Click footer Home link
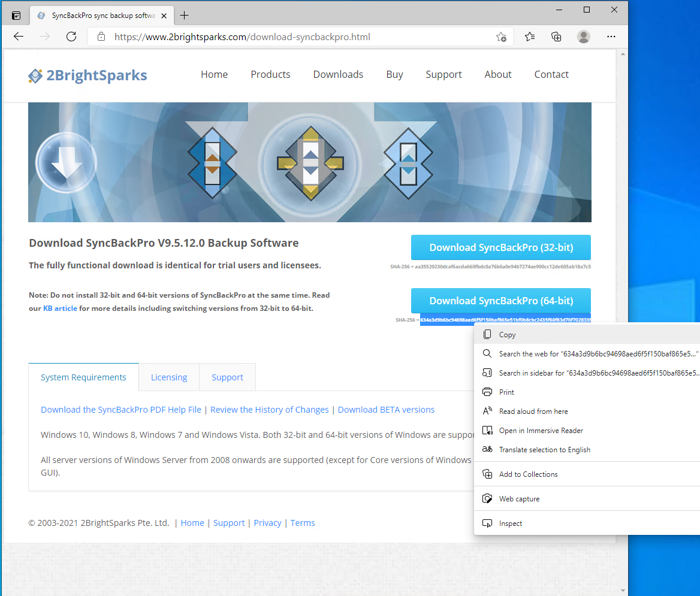 click(192, 523)
